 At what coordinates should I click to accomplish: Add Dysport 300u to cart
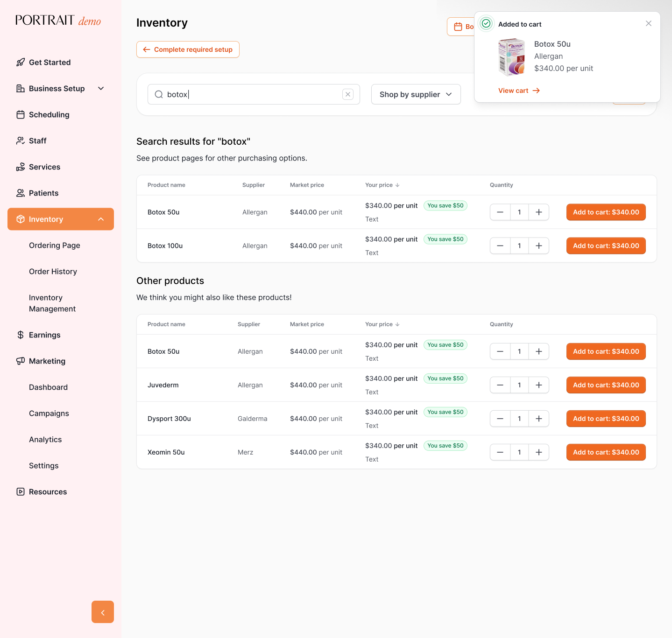pos(606,419)
